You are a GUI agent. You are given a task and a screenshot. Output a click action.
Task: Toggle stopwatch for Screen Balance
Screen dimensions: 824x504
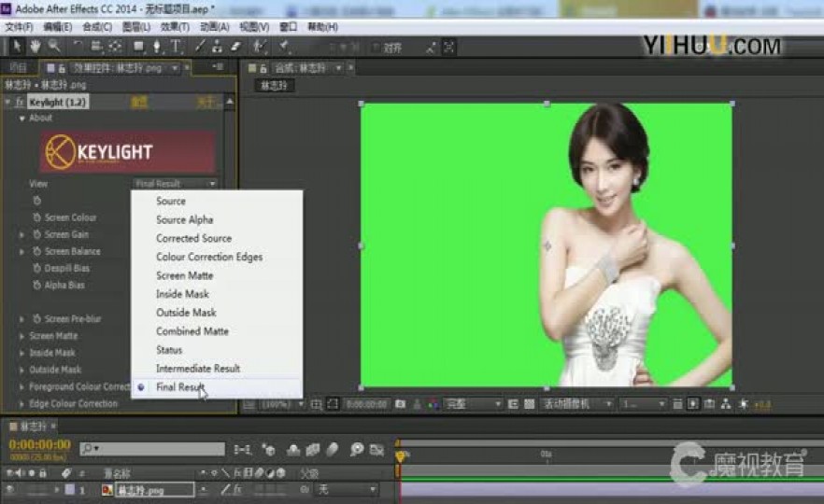click(x=36, y=251)
